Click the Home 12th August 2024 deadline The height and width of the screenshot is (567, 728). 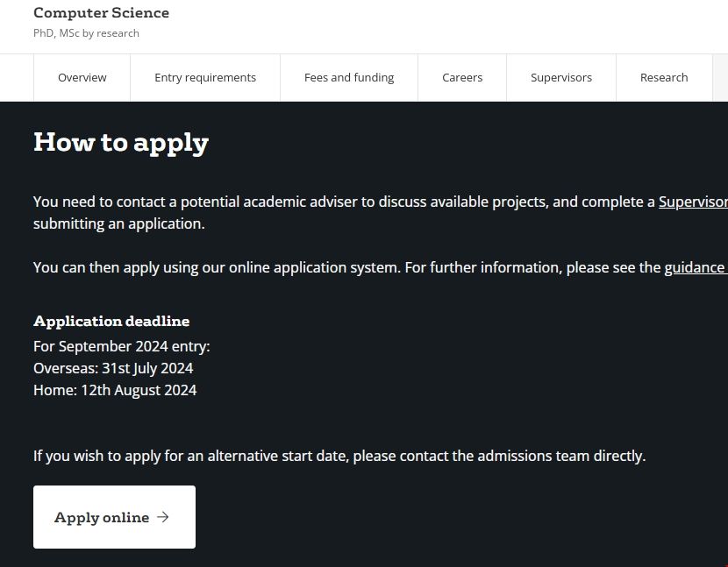pyautogui.click(x=115, y=390)
